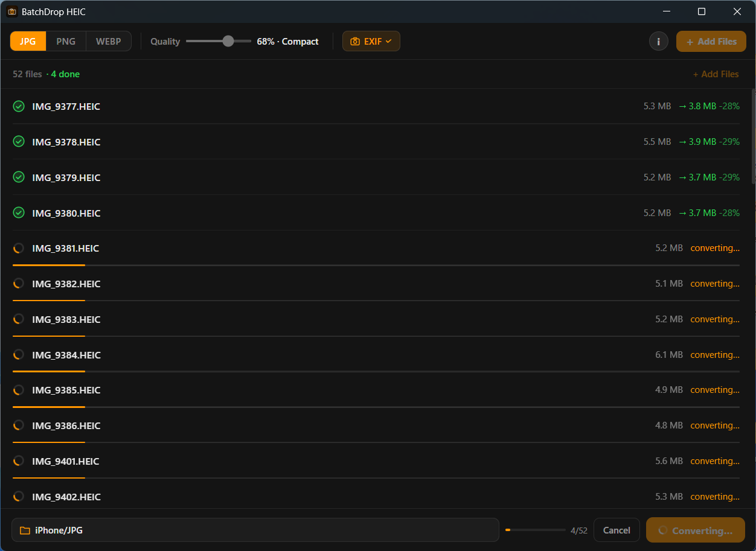Select the IMG_9377.HEIC file name
Viewport: 756px width, 551px height.
[x=66, y=106]
